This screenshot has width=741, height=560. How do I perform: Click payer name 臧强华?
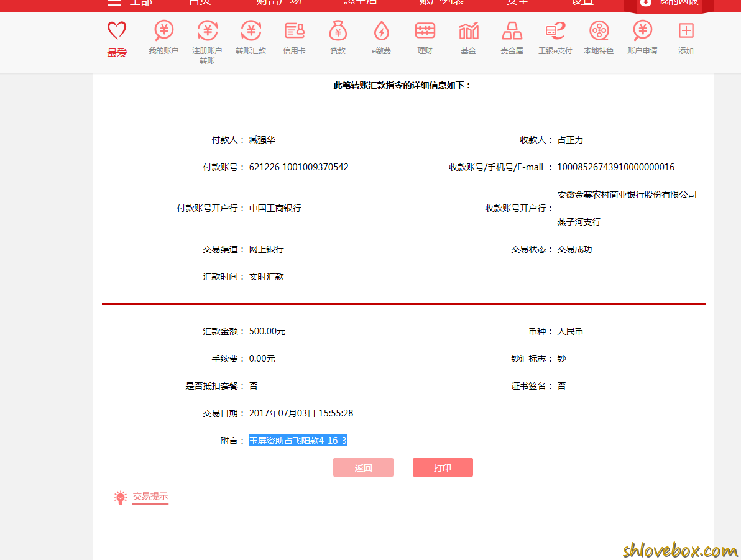[x=262, y=140]
